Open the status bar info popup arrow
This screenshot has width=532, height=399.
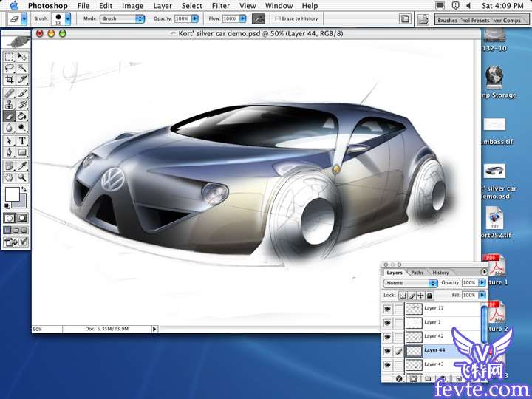[x=154, y=329]
